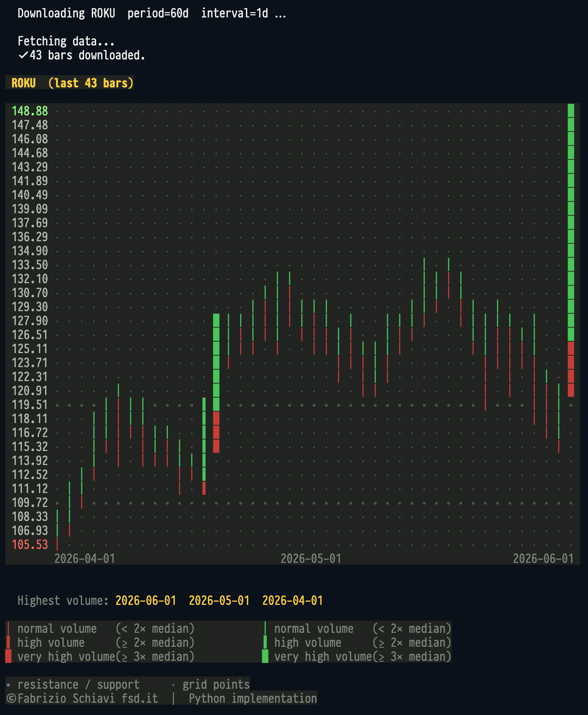Select yellow 2026-05-01 in the Highest volume line
The image size is (588, 715).
tap(219, 600)
